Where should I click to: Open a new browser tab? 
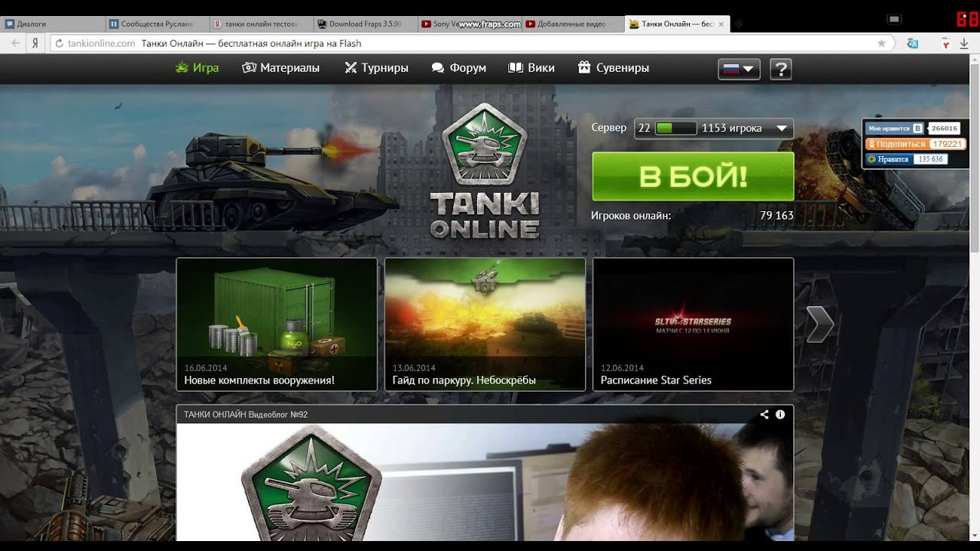[x=739, y=24]
